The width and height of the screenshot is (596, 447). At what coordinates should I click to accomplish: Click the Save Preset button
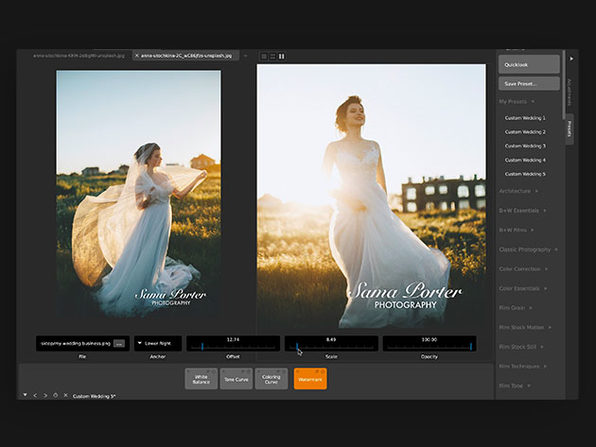pyautogui.click(x=529, y=84)
